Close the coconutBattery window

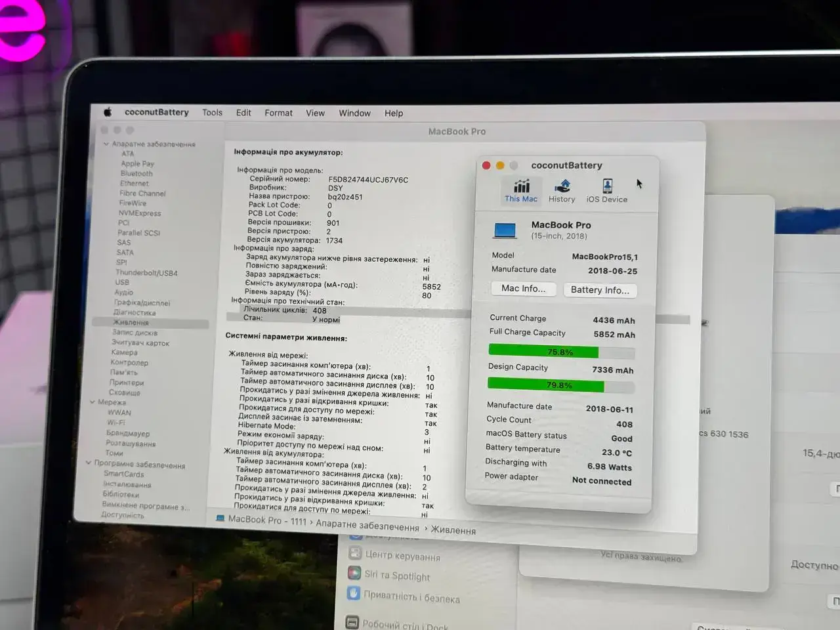[486, 165]
